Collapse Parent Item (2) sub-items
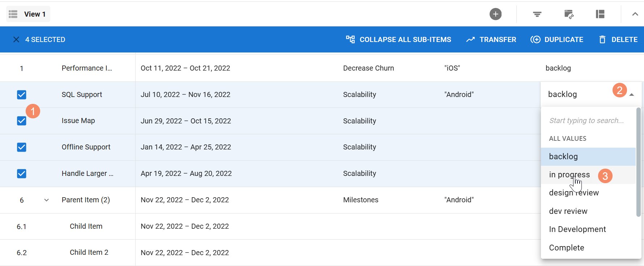 [x=46, y=200]
